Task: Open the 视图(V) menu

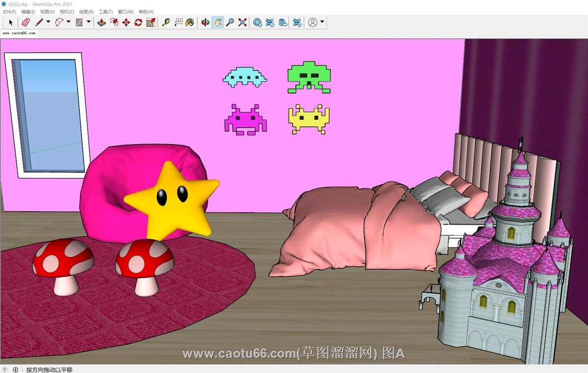Action: point(47,12)
